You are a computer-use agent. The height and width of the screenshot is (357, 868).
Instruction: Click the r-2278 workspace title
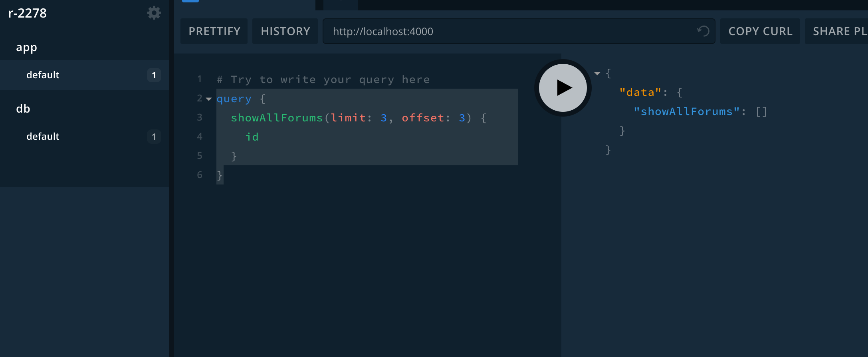click(x=28, y=13)
